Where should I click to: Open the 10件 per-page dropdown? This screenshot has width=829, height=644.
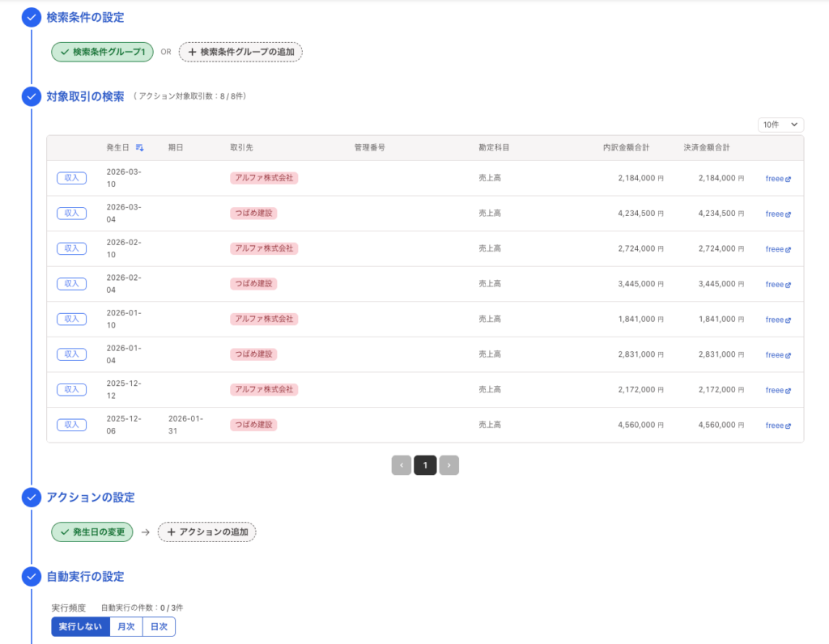click(780, 125)
